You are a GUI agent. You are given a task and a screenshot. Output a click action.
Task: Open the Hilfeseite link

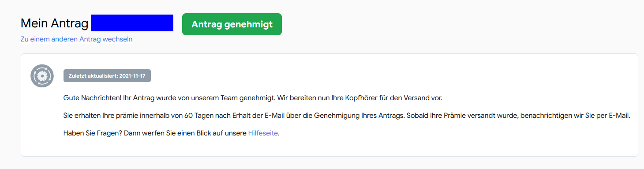[263, 133]
